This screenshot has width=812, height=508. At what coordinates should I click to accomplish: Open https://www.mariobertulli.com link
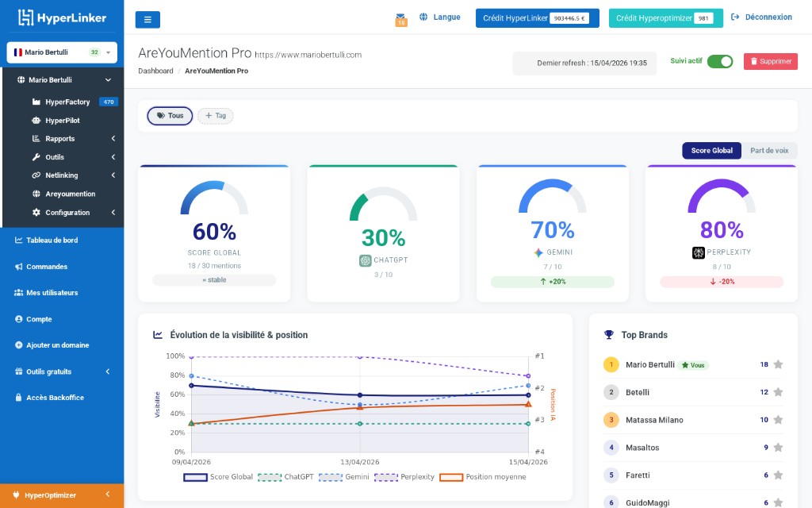[311, 55]
